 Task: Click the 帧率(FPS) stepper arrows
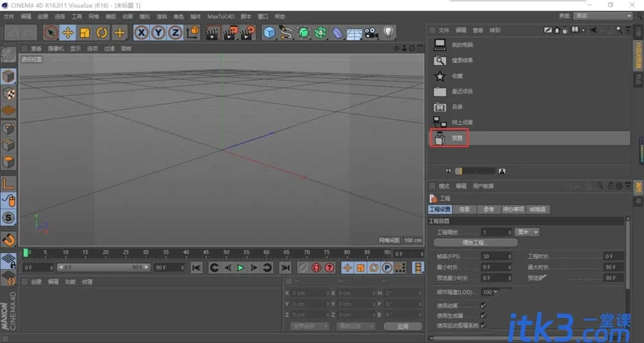tap(509, 256)
